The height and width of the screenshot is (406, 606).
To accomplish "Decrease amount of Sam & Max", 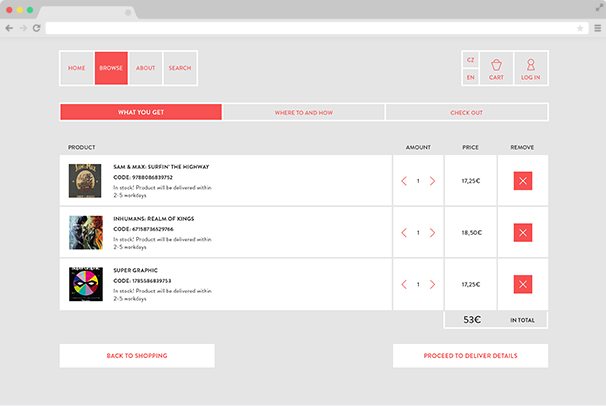I will coord(404,181).
